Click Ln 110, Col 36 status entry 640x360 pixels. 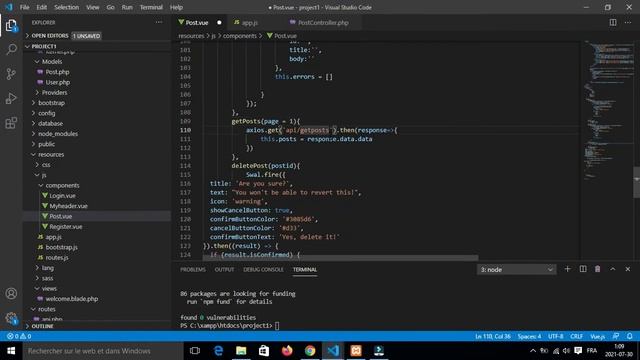(493, 336)
